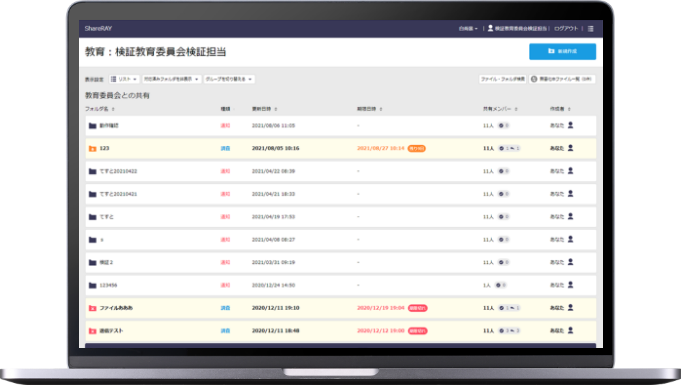Click the ログアウト link

pyautogui.click(x=566, y=29)
